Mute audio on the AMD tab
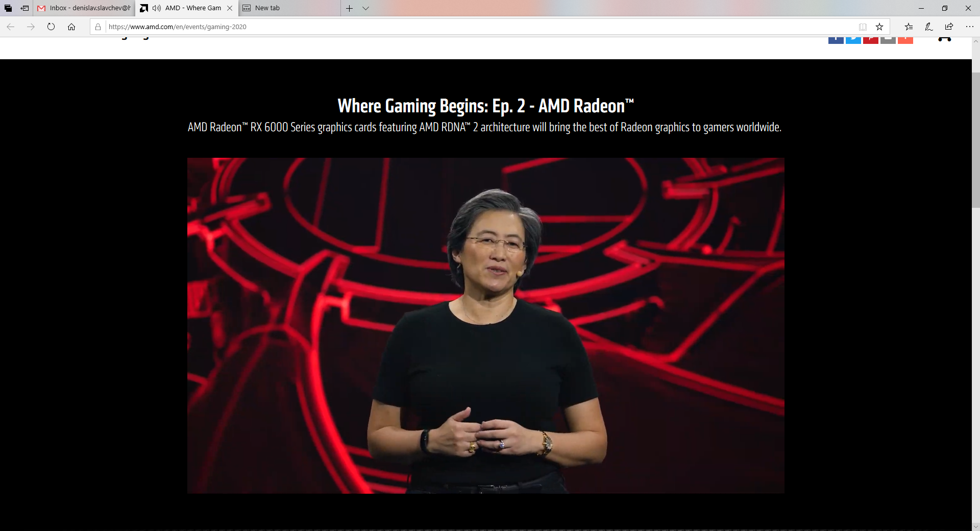980x531 pixels. (x=157, y=8)
